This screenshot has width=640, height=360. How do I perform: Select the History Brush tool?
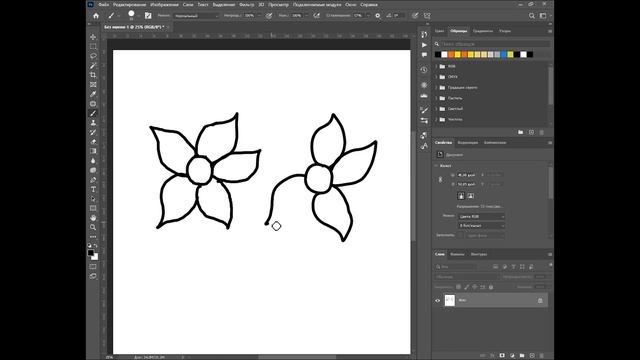pos(93,132)
